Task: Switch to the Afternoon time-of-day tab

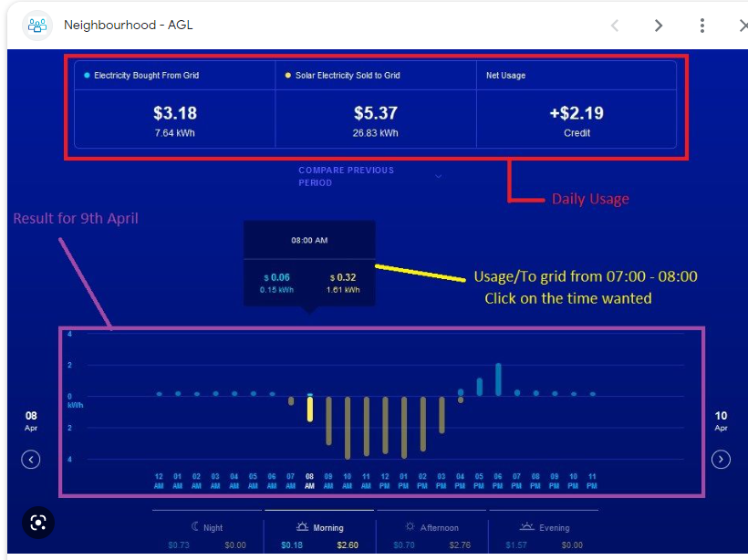Action: click(432, 534)
